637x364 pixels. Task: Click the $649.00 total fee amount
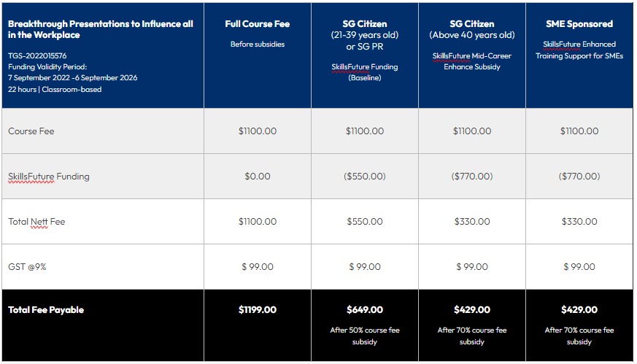[x=365, y=310]
